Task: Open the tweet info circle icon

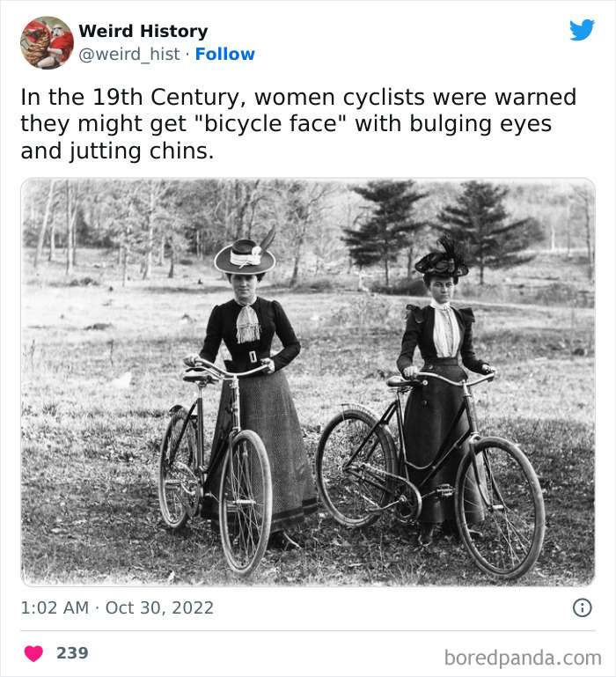Action: click(582, 607)
